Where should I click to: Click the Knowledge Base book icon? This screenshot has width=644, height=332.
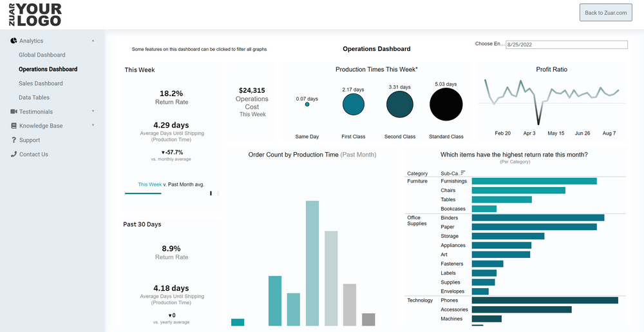click(x=14, y=126)
